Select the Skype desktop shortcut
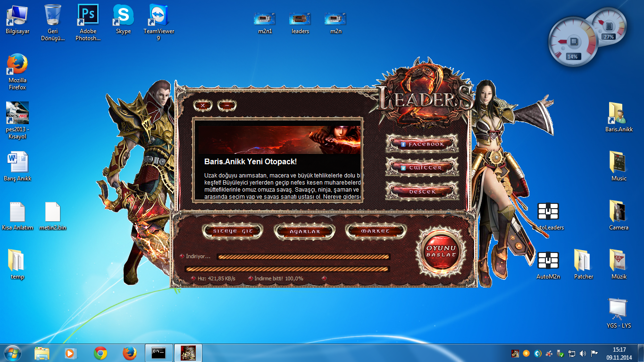 (123, 19)
